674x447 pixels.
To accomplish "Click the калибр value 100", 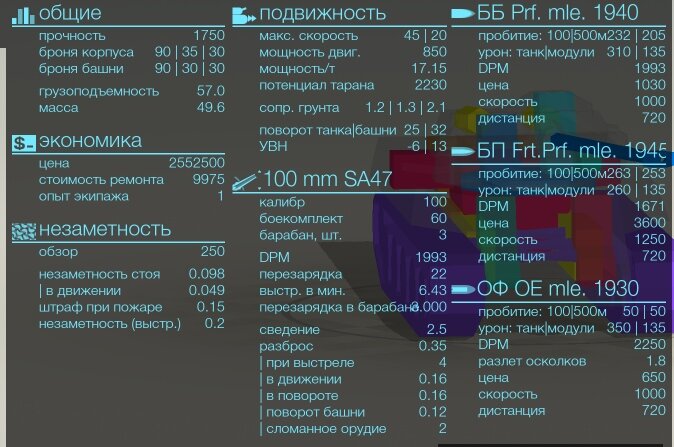I will tap(435, 202).
